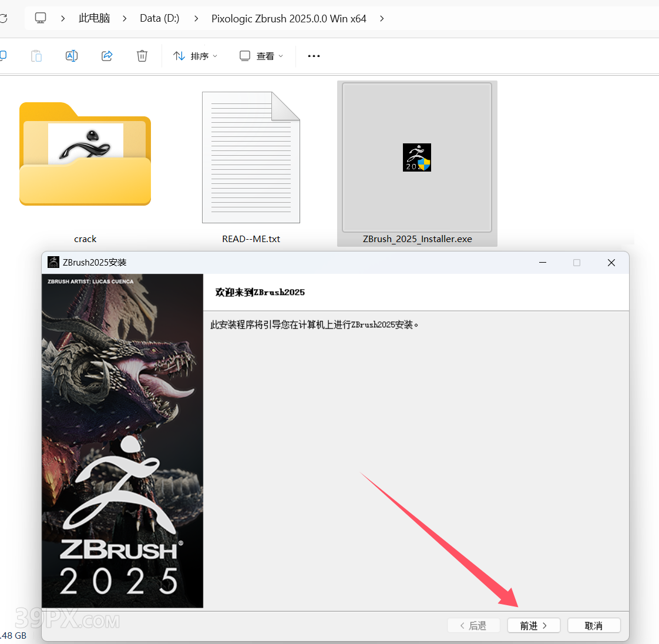Minimize the ZBrush2025安装 window
This screenshot has height=644, width=659.
(x=543, y=262)
